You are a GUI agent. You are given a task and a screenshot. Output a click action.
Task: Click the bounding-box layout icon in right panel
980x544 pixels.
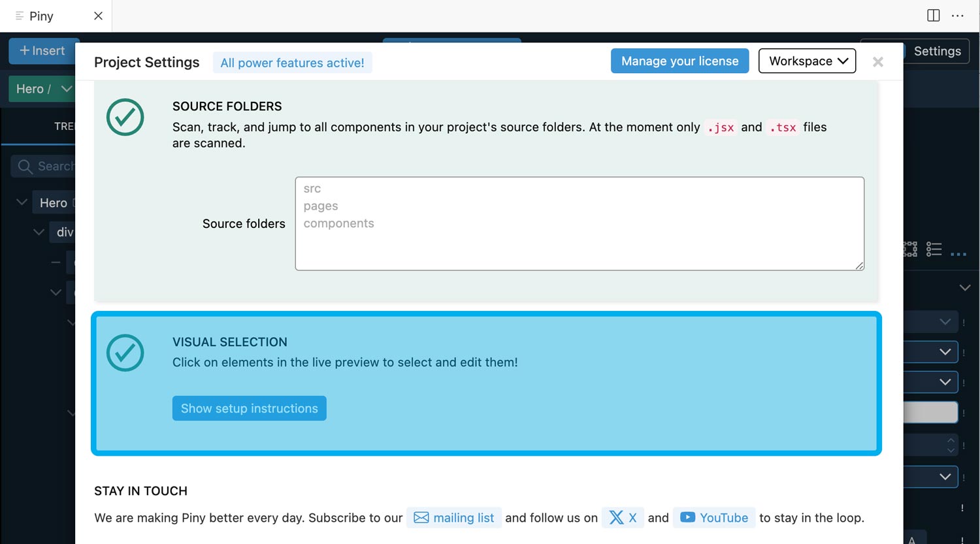click(910, 249)
